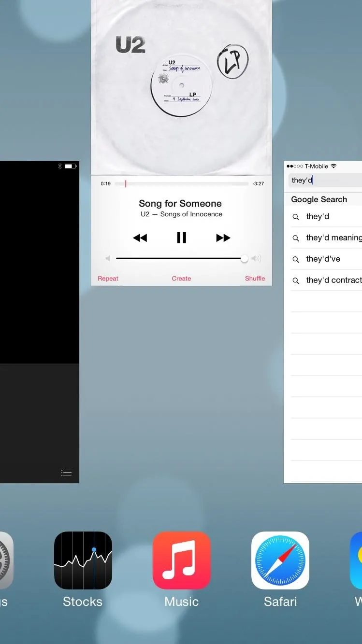Tap Shuffle in Music card
This screenshot has width=362, height=644.
[x=255, y=279]
